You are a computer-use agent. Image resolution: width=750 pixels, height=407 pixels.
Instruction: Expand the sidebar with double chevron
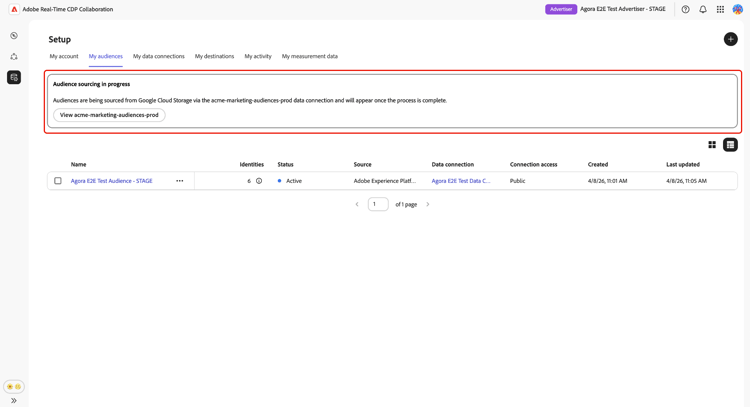pos(14,400)
